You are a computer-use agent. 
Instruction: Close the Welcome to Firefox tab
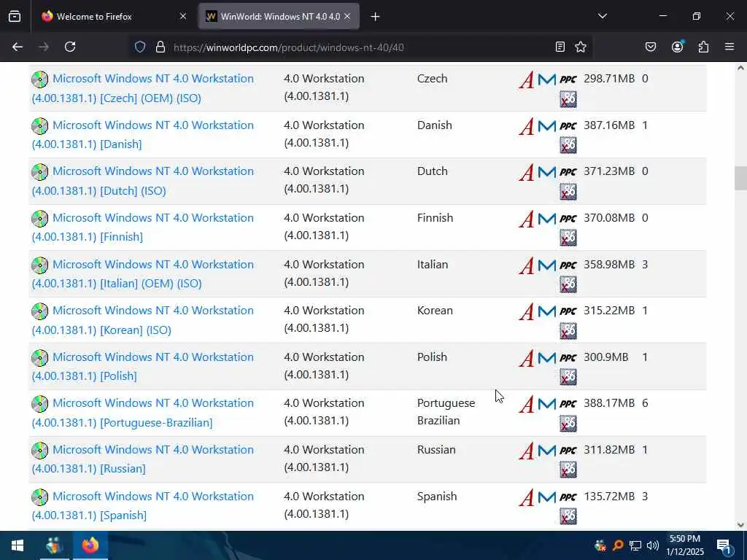coord(183,17)
